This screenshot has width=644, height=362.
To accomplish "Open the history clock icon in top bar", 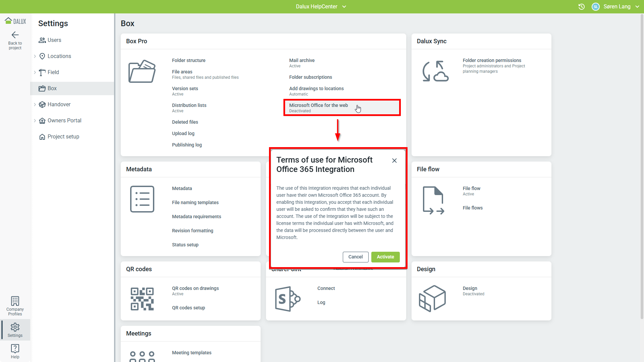I will point(582,7).
